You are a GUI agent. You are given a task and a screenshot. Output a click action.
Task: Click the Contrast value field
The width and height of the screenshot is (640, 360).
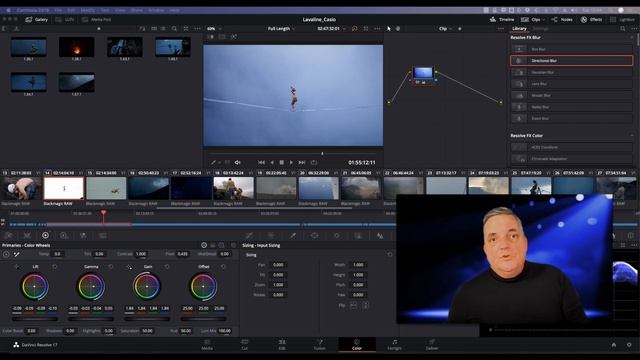[x=141, y=254]
